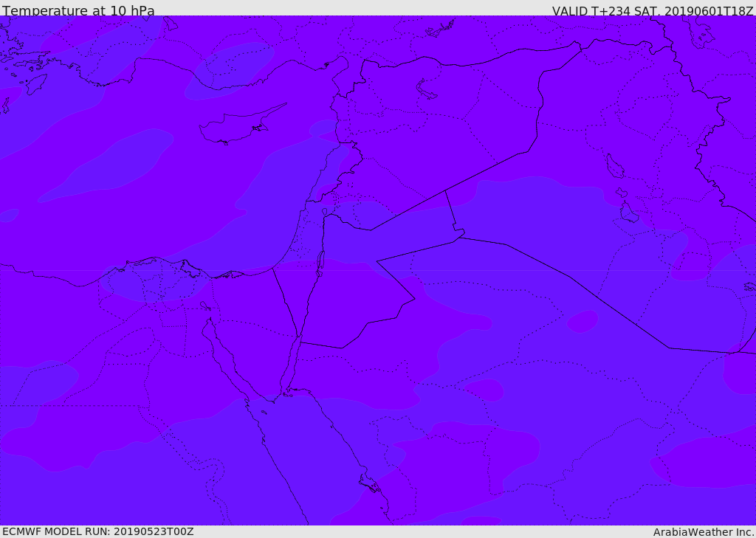The width and height of the screenshot is (756, 538).
Task: Click the 'ECMWF MODEL RUN: 20190523T00Z' footer text
Action: tap(98, 531)
